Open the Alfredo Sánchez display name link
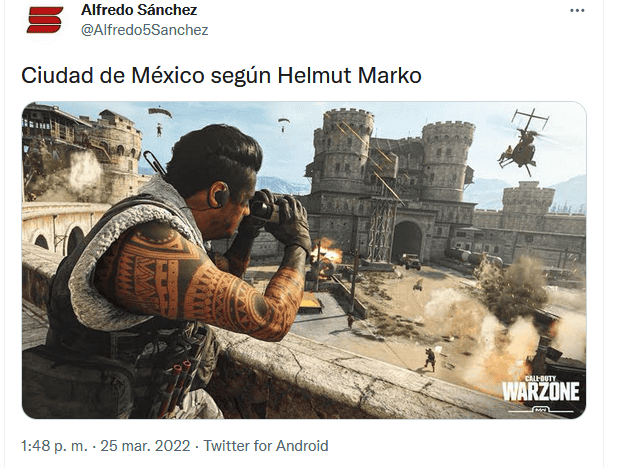Image resolution: width=620 pixels, height=468 pixels. click(139, 10)
